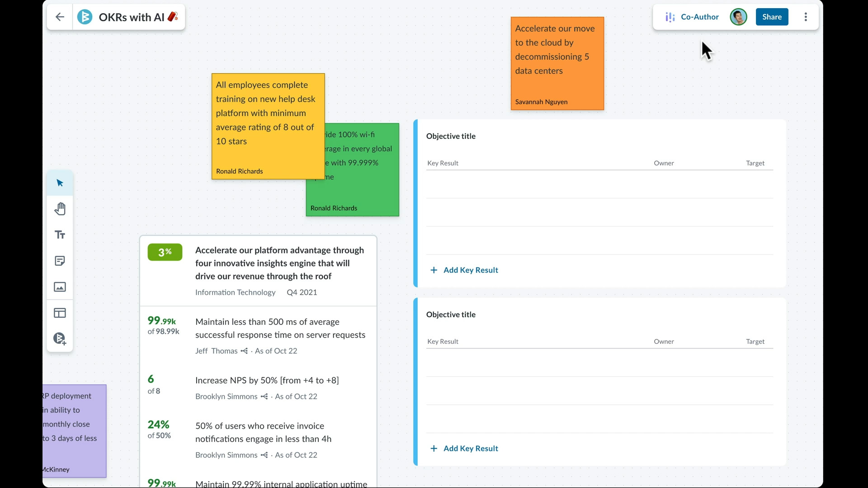Image resolution: width=868 pixels, height=488 pixels.
Task: Select Brooklyn Simmons NPS key result
Action: (267, 380)
